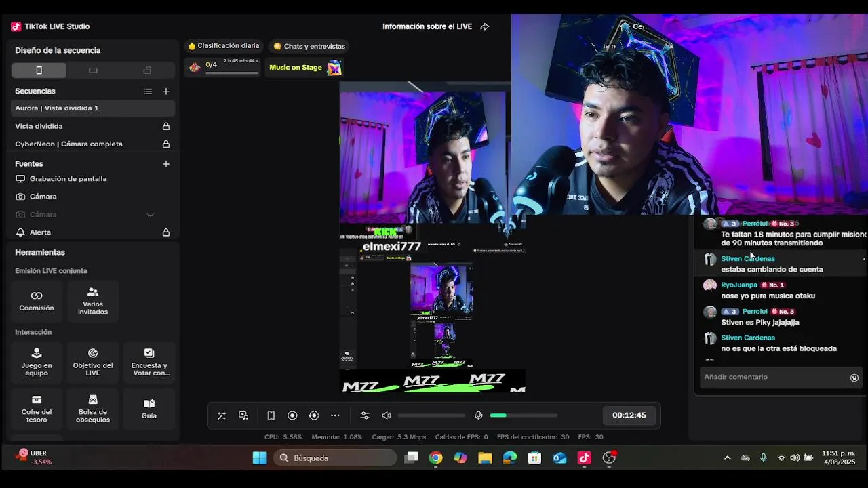Open File Explorer from taskbar
Screen dimensions: 868x488
(485, 458)
